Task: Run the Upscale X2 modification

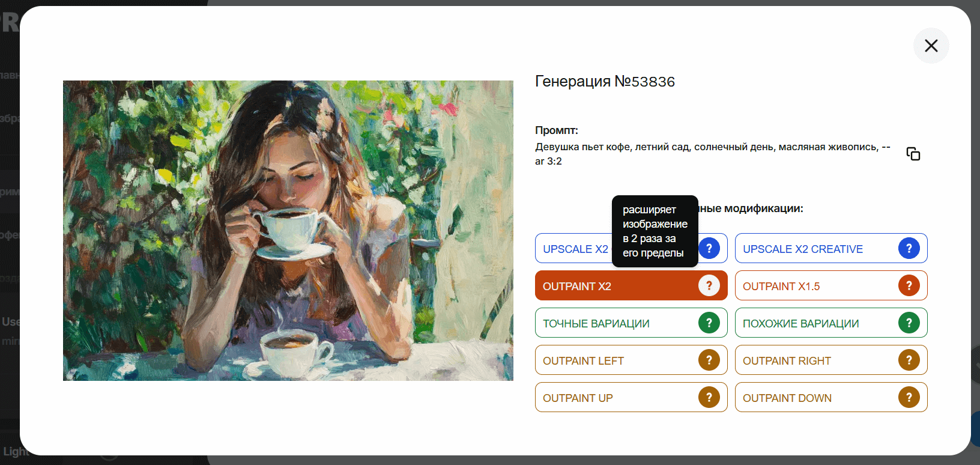Action: coord(574,249)
